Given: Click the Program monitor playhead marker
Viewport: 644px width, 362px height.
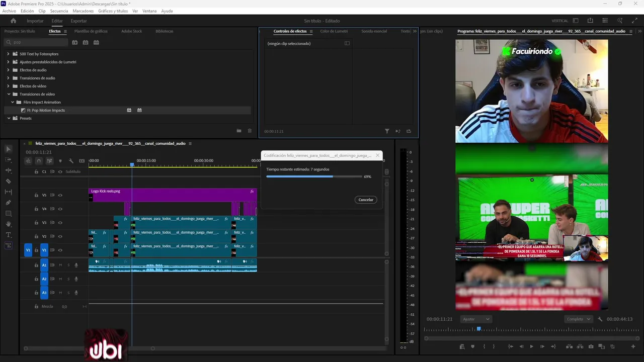Looking at the screenshot, I should [x=478, y=329].
